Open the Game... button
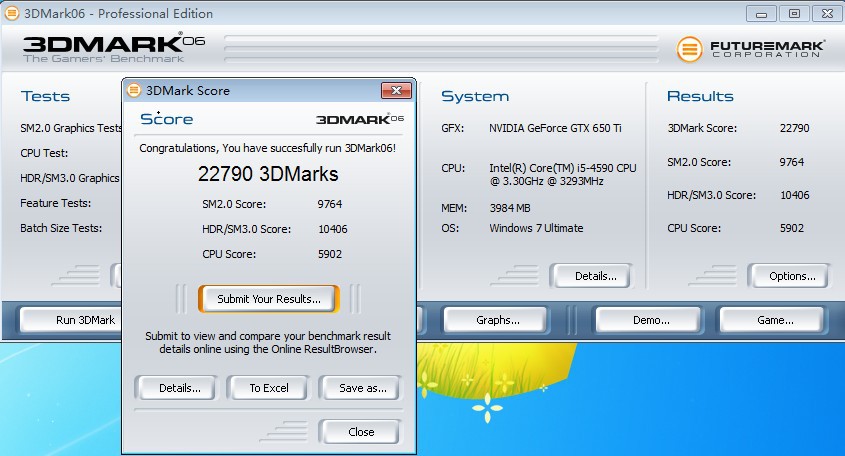Screen dimensions: 845x456 coord(774,320)
